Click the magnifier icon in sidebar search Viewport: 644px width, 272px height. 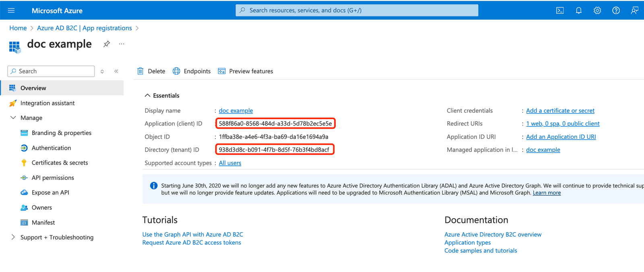pyautogui.click(x=13, y=71)
